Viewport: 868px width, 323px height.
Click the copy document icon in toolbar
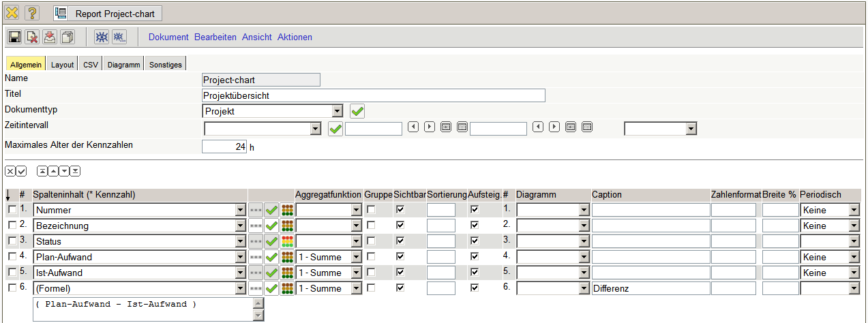pyautogui.click(x=68, y=37)
